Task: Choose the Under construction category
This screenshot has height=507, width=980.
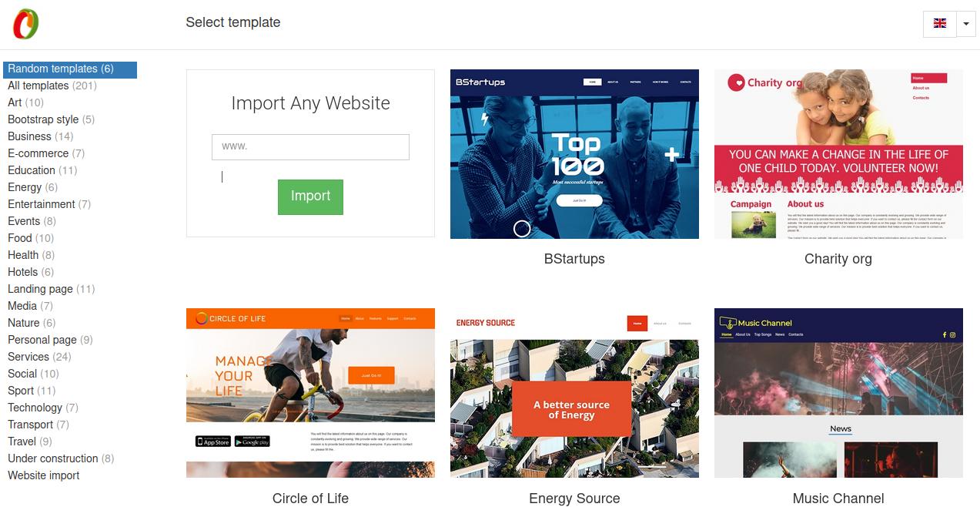Action: 61,458
